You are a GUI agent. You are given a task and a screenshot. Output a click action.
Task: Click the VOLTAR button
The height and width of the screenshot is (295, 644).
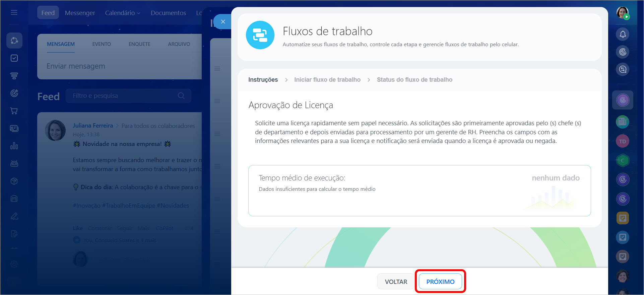click(396, 282)
